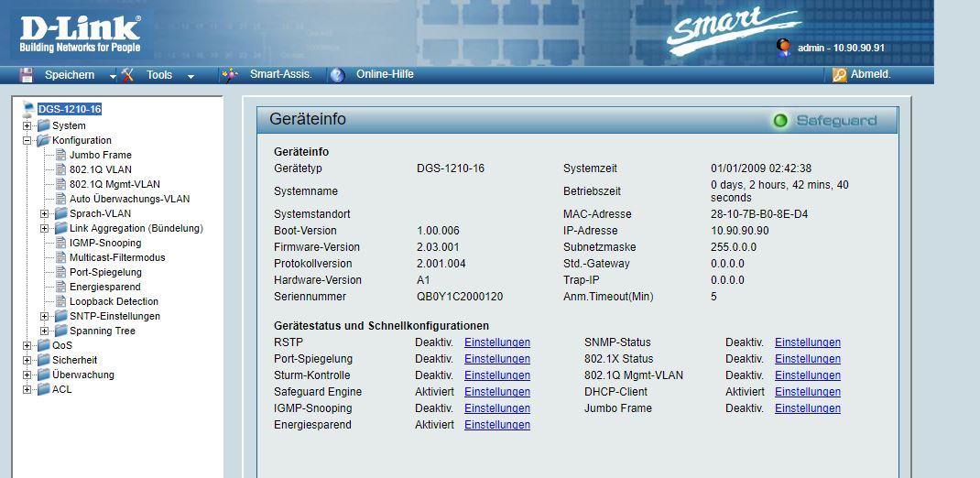
Task: Click the IGMP-Snooping page icon in tree
Action: (x=60, y=243)
